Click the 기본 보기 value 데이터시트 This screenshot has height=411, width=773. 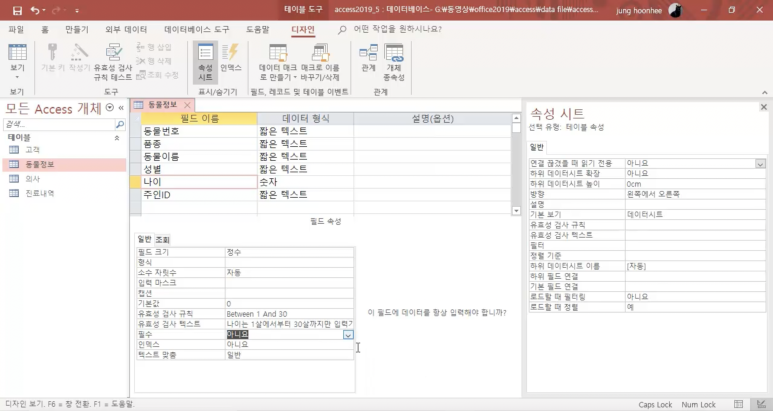coord(695,215)
